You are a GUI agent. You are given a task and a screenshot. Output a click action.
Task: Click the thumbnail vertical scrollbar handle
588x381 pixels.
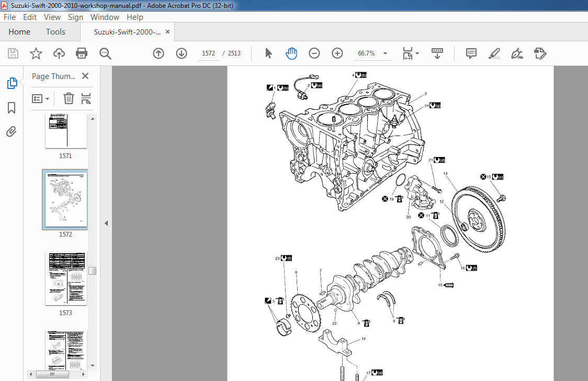click(93, 271)
